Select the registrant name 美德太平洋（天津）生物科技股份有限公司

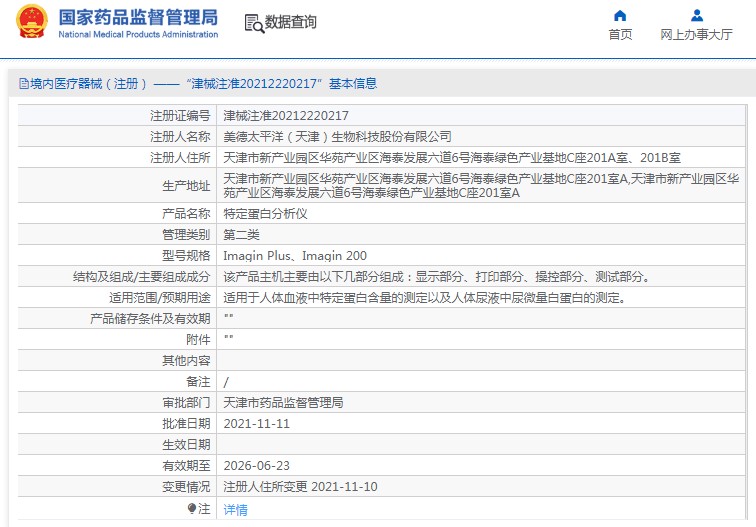pos(337,137)
